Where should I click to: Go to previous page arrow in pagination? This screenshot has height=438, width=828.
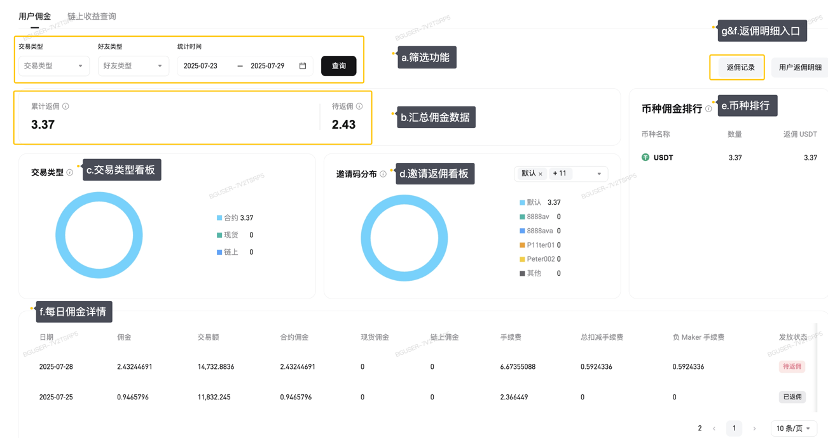click(714, 428)
